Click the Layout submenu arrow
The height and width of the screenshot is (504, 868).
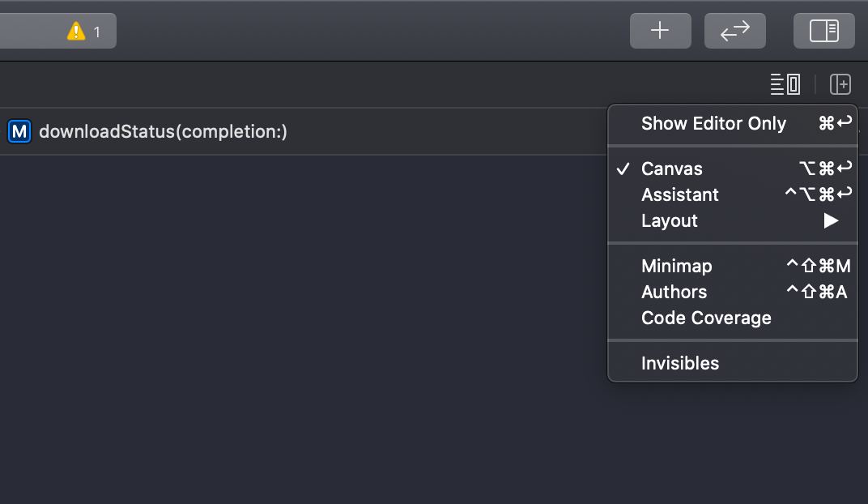831,221
